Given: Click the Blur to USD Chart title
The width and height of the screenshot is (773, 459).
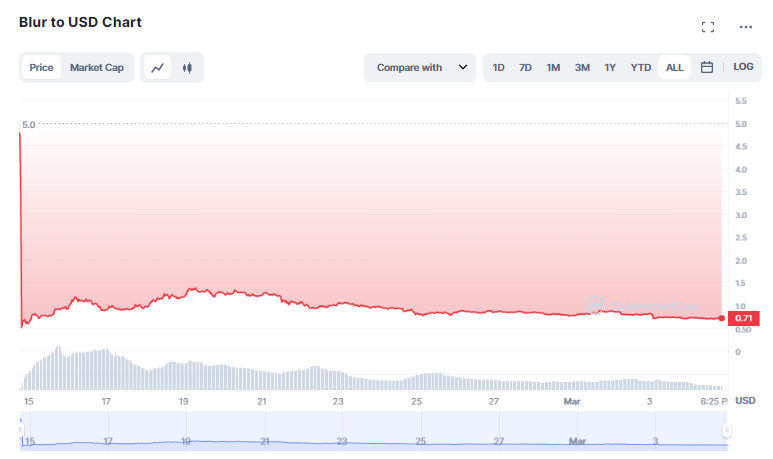Looking at the screenshot, I should click(80, 22).
